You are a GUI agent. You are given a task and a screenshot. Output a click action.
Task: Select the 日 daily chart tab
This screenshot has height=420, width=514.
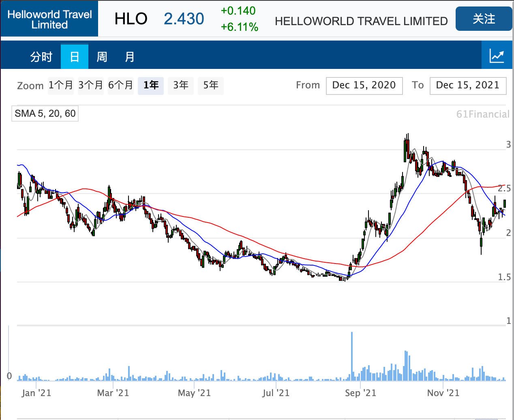pos(75,57)
